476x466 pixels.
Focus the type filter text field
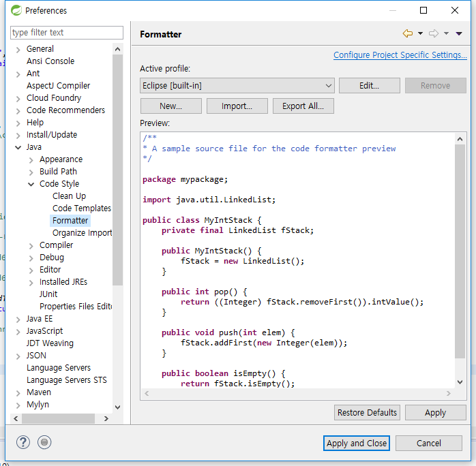(x=67, y=33)
